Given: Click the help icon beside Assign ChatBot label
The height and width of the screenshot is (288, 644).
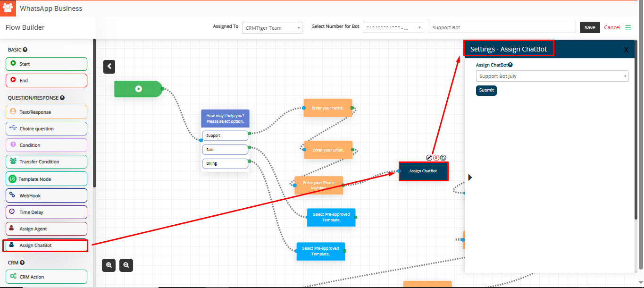Looking at the screenshot, I should [510, 65].
